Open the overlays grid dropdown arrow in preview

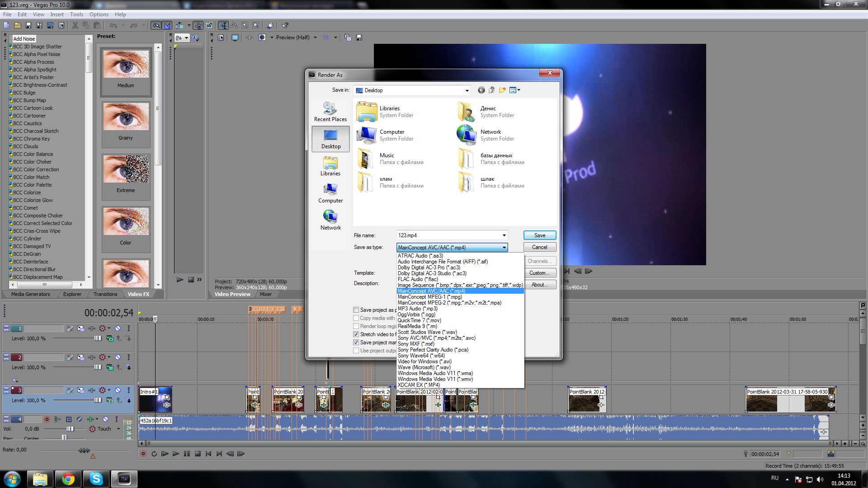click(x=335, y=38)
